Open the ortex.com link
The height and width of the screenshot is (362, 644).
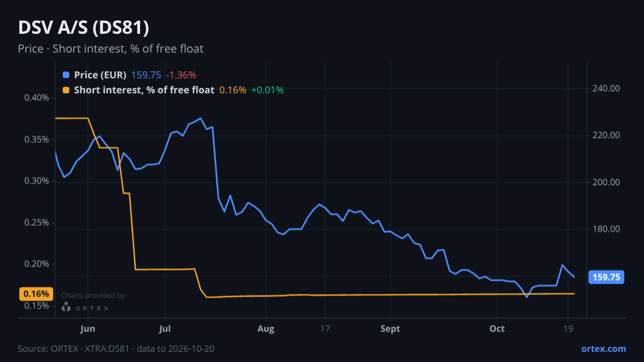pyautogui.click(x=604, y=349)
